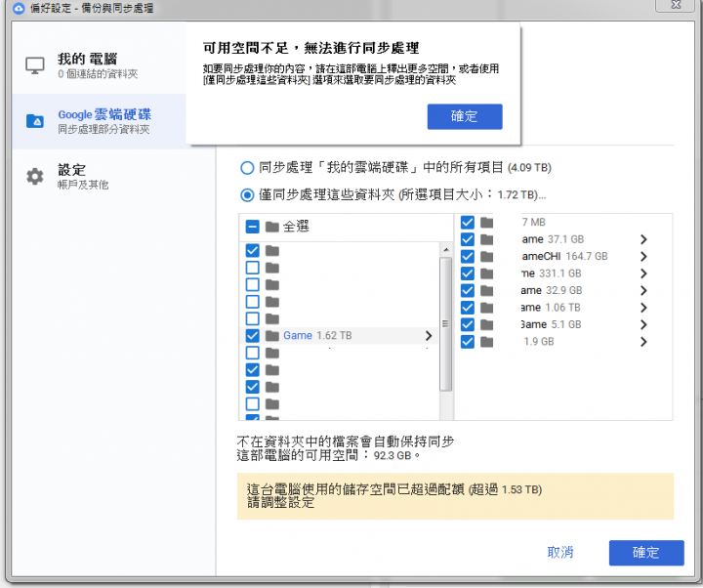Click the folder icon in the 1.9 GB row

click(x=486, y=342)
